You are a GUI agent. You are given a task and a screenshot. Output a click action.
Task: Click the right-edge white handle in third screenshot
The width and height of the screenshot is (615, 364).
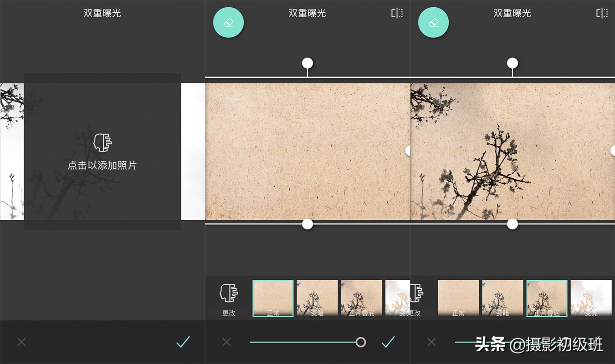click(613, 151)
